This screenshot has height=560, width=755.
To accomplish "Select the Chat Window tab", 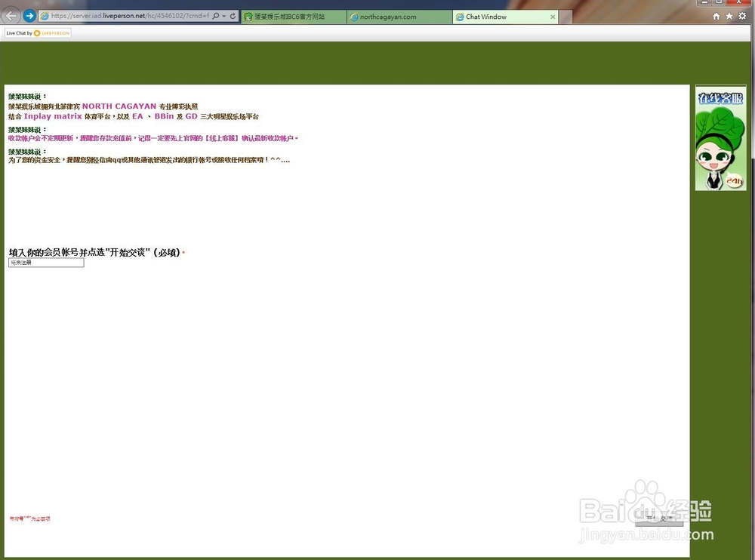I will (501, 17).
